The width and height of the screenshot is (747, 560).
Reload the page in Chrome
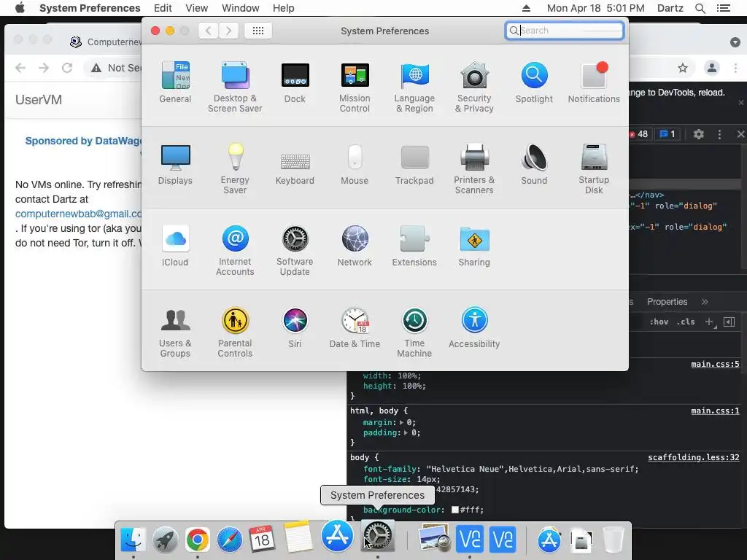(67, 68)
